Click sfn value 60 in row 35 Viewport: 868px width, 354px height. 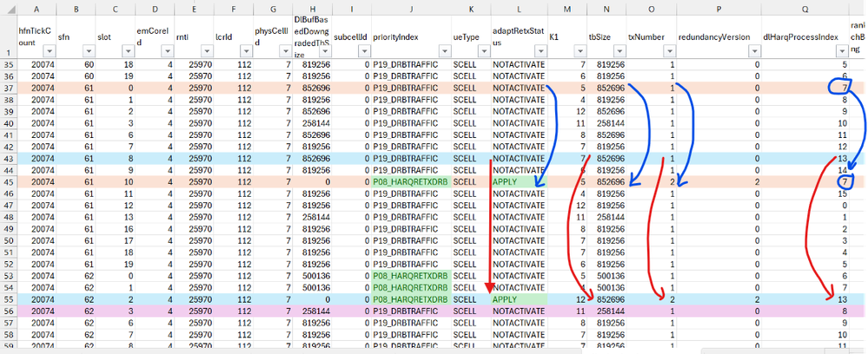click(x=76, y=64)
